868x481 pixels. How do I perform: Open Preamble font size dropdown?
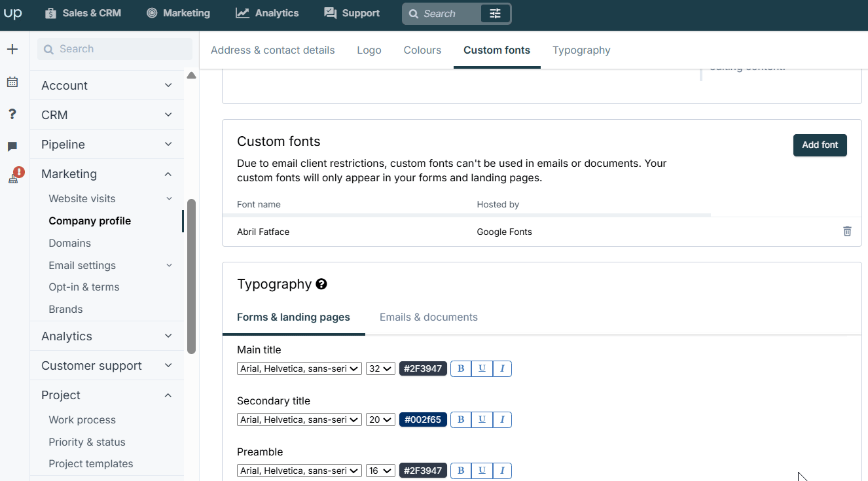[x=380, y=471]
